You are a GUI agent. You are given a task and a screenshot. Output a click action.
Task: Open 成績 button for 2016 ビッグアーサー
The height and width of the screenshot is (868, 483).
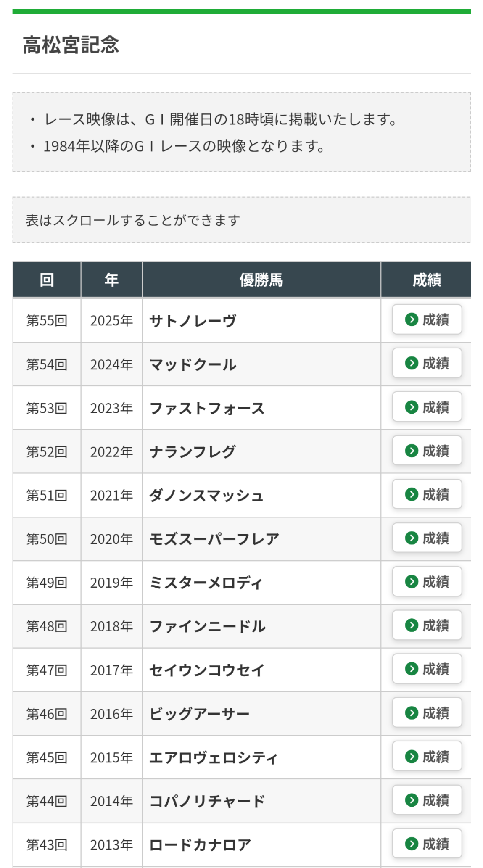[x=427, y=713]
